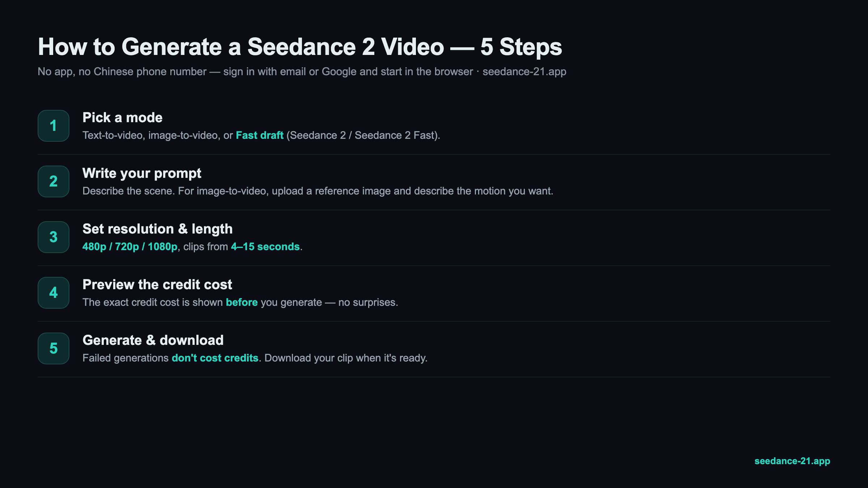Click the "Describe the scene" description line

pos(318,191)
